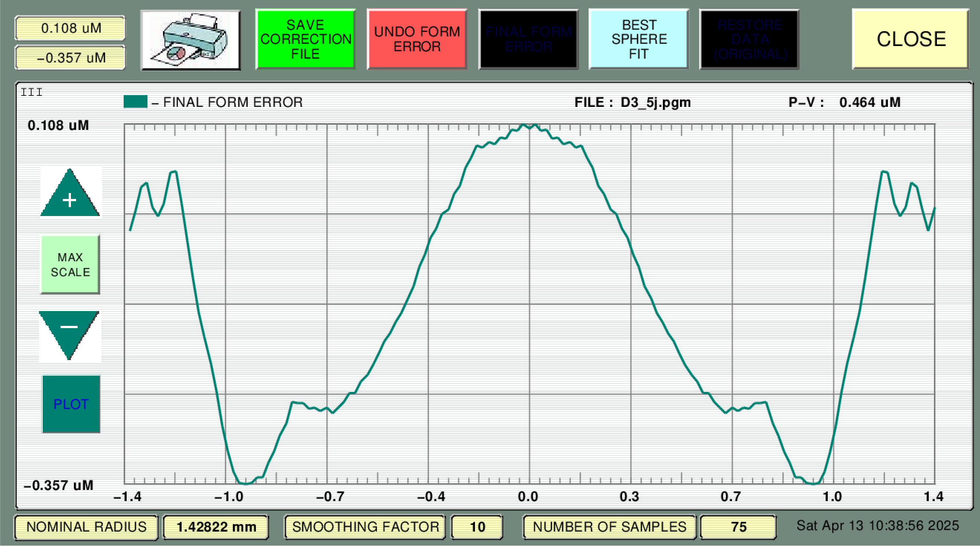Screen dimensions: 980x546
Task: Click the Smoothing Factor label
Action: (365, 527)
